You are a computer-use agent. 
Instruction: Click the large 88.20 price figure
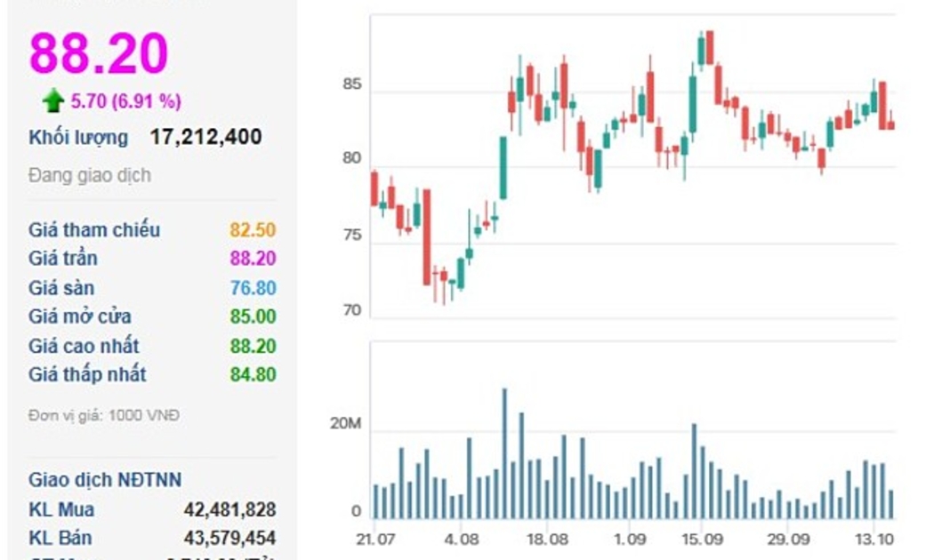tap(99, 52)
